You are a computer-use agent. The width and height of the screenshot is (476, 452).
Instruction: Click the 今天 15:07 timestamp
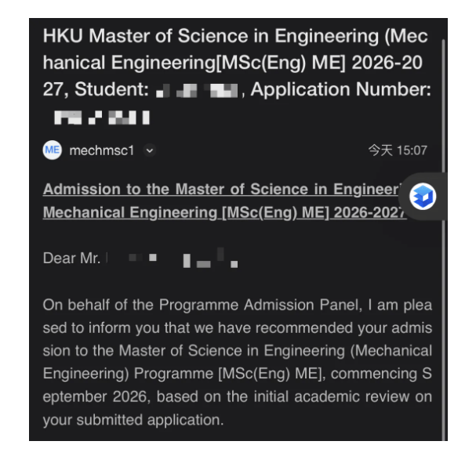(x=398, y=150)
